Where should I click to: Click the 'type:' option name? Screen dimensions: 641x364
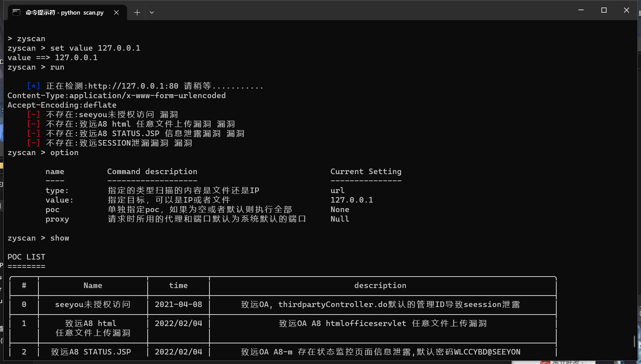point(57,191)
